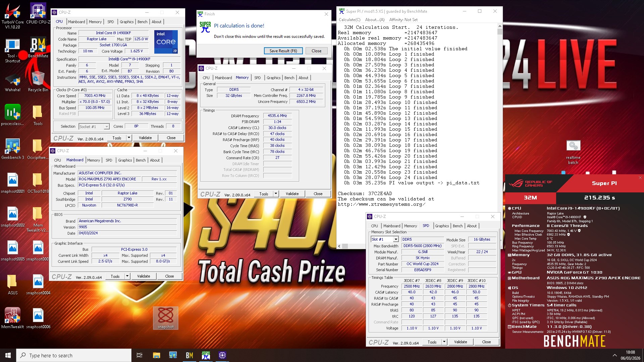Open Tool - Shortcut desktop icon
The height and width of the screenshot is (362, 644).
click(x=12, y=50)
